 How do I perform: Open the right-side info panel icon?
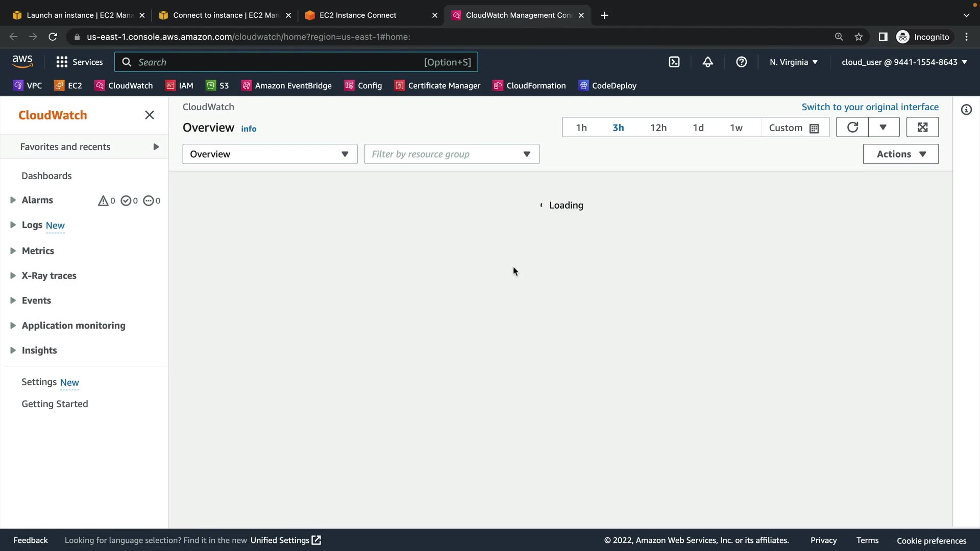pyautogui.click(x=966, y=110)
